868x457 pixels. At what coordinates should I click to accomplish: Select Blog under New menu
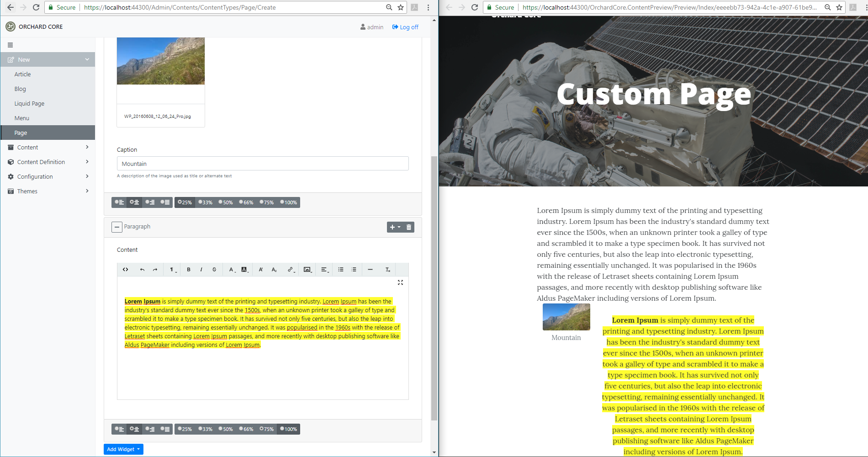coord(48,89)
